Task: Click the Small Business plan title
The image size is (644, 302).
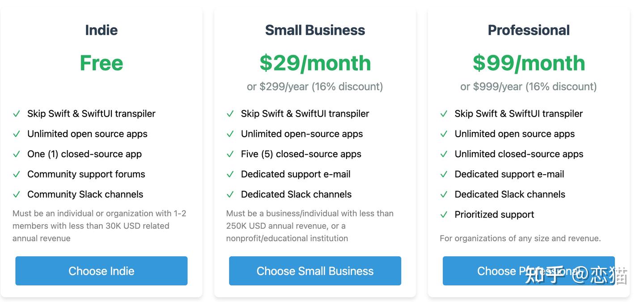Action: 315,30
